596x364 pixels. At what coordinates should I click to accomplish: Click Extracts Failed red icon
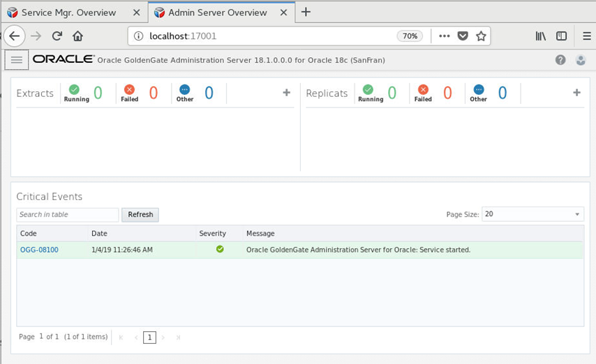click(129, 90)
